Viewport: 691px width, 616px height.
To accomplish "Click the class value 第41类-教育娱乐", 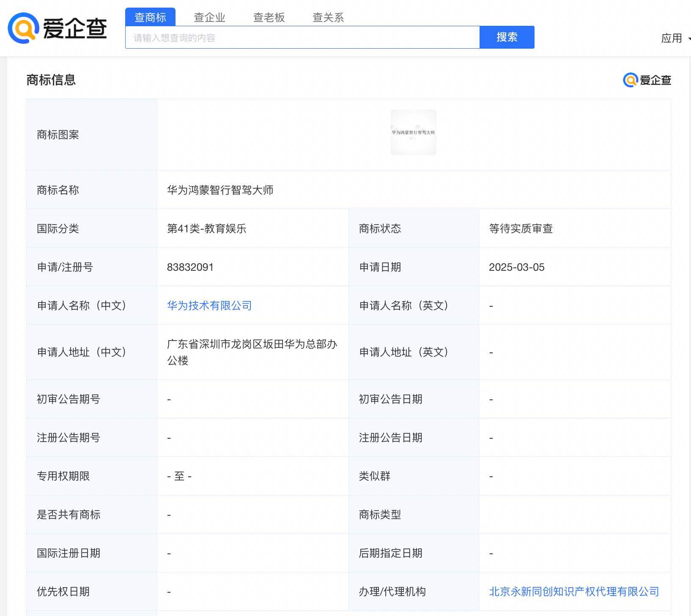I will click(x=206, y=228).
